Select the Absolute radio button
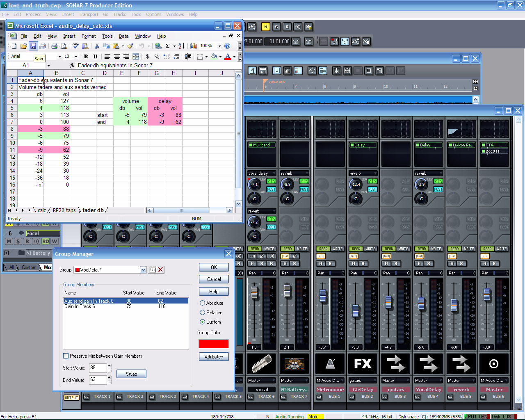Image resolution: width=525 pixels, height=420 pixels. pos(202,303)
